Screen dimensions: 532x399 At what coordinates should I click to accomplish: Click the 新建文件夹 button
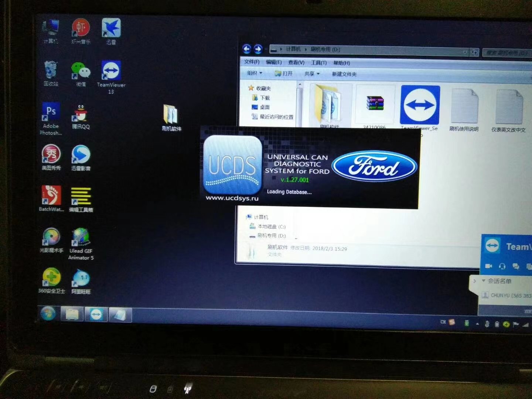point(344,74)
